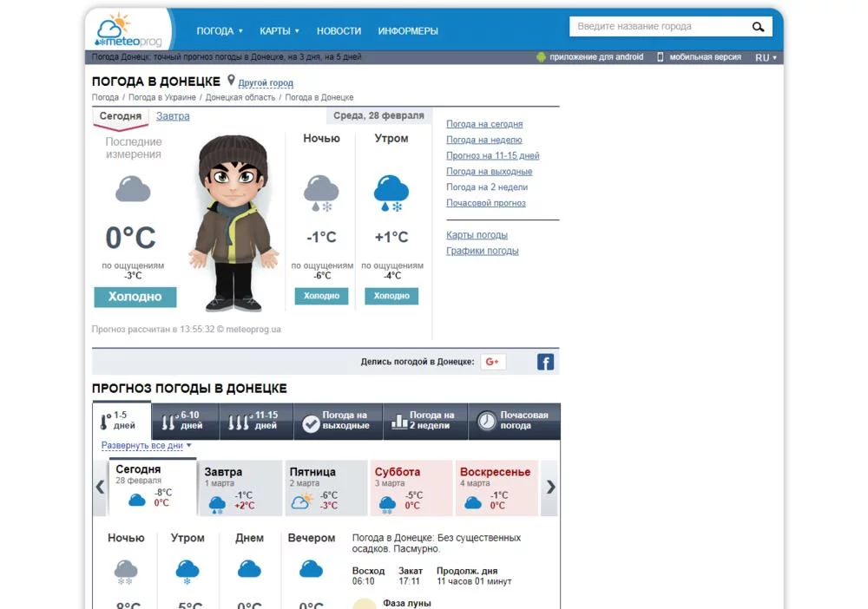868x609 pixels.
Task: Open the Погода на сегодня link
Action: coord(484,124)
